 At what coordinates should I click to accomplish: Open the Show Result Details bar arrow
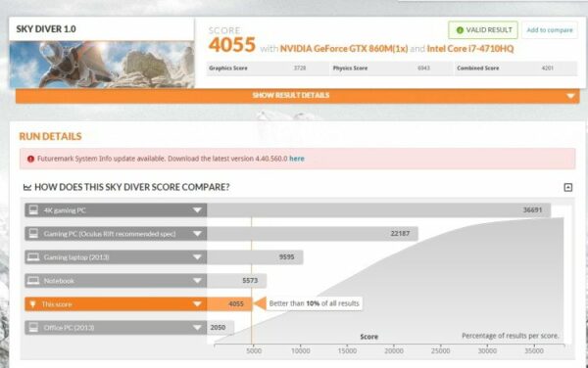point(570,96)
